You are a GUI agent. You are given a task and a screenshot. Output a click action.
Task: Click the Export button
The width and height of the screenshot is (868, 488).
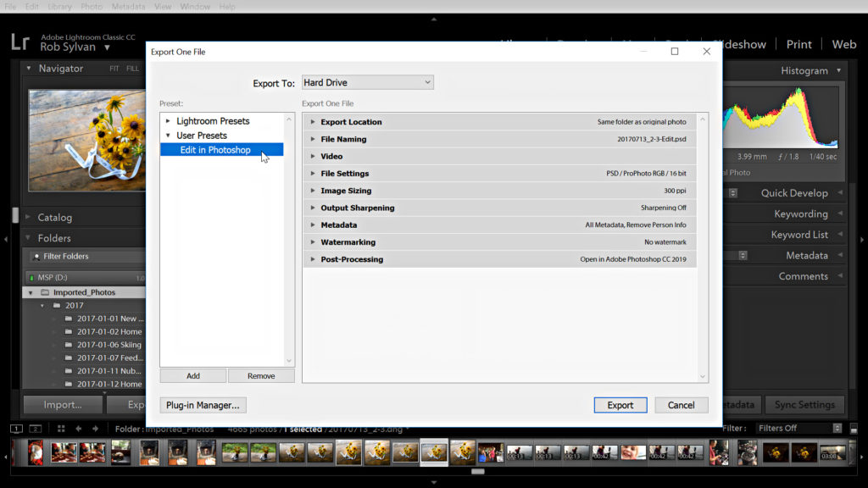coord(620,405)
